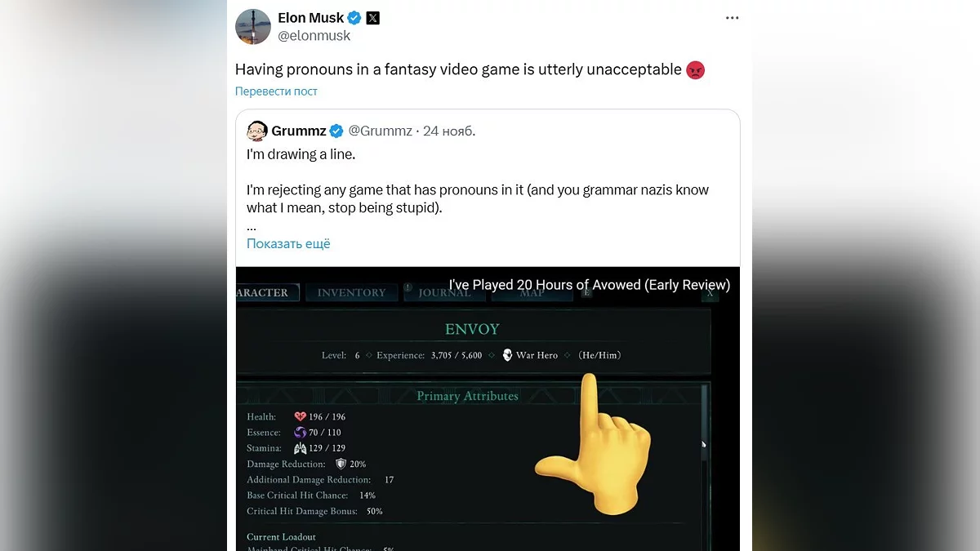Open the @Grummz handle in quoted post
This screenshot has width=980, height=551.
point(380,131)
